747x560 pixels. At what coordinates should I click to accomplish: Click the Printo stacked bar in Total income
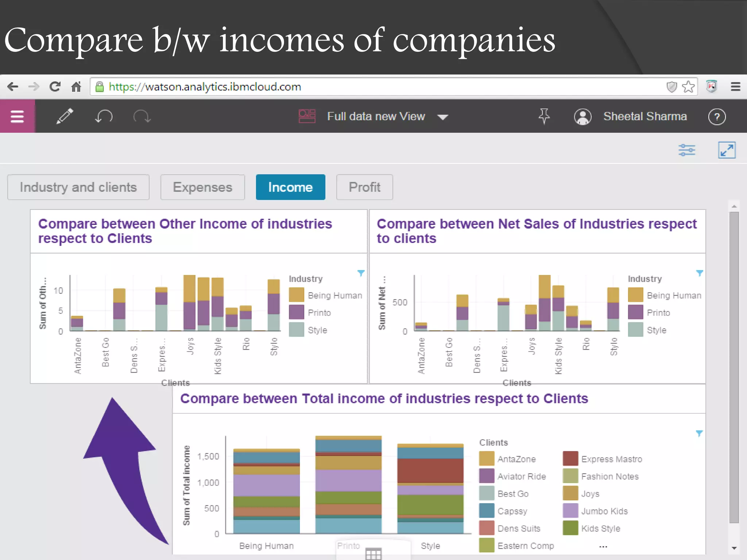348,485
